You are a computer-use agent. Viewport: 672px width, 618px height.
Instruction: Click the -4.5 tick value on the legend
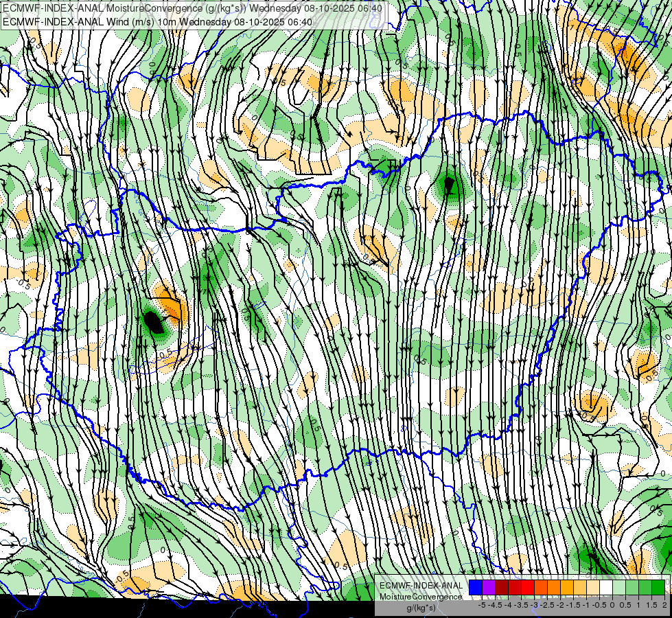point(495,605)
